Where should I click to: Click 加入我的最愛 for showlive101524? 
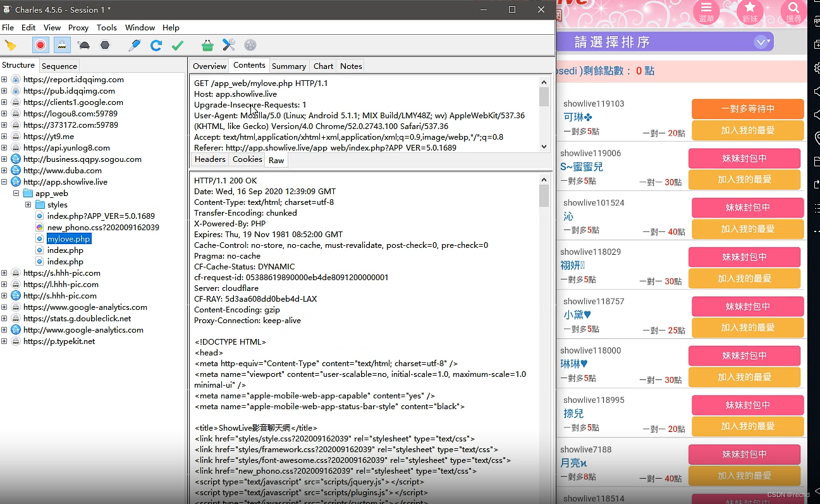[748, 229]
